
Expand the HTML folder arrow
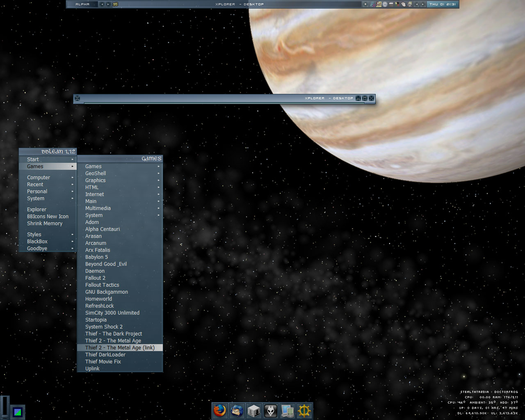tap(159, 187)
